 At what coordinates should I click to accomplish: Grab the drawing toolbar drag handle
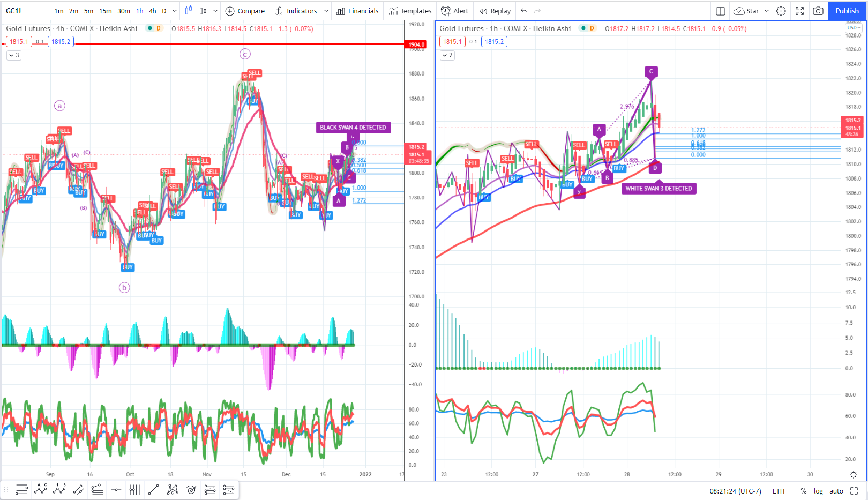pos(6,489)
